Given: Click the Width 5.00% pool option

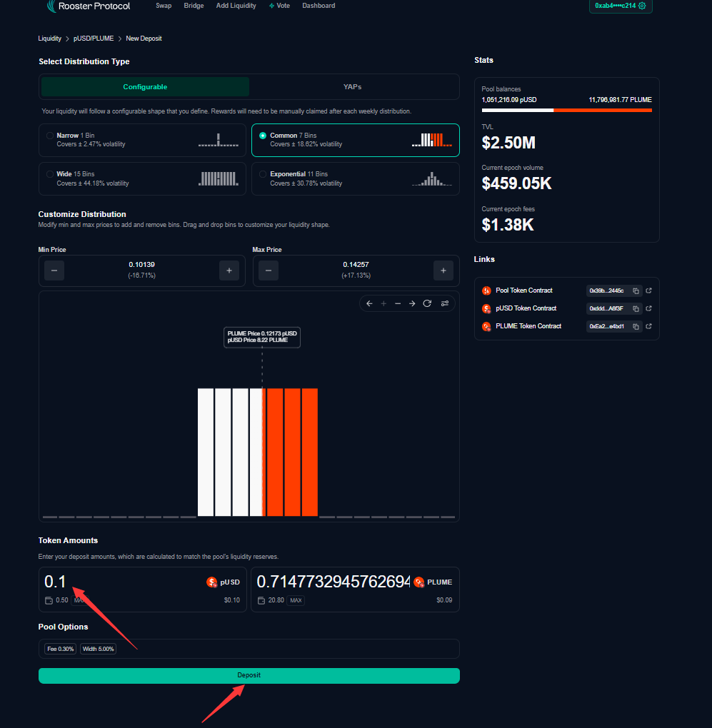Looking at the screenshot, I should (x=98, y=649).
